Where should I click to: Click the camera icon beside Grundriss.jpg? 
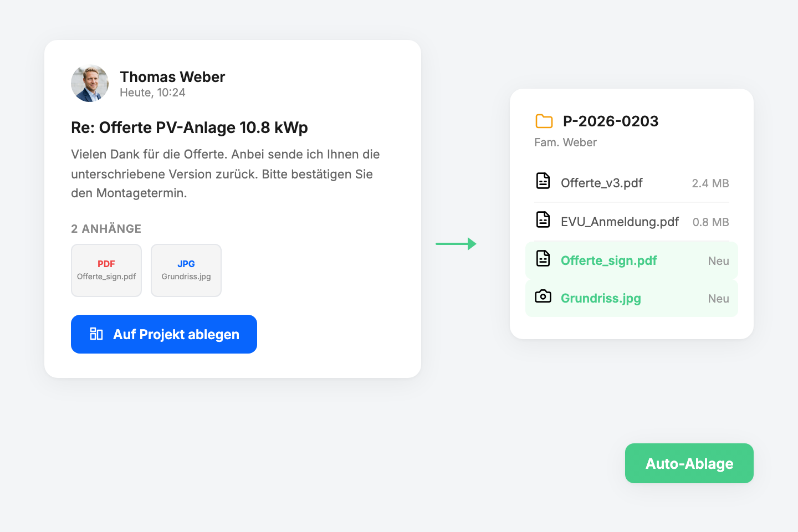point(543,296)
